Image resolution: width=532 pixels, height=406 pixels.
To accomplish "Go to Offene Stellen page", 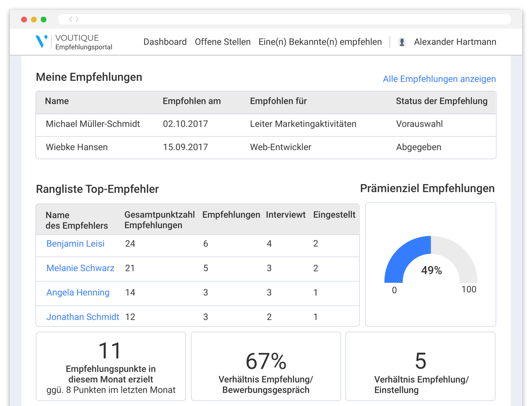I will pos(223,42).
